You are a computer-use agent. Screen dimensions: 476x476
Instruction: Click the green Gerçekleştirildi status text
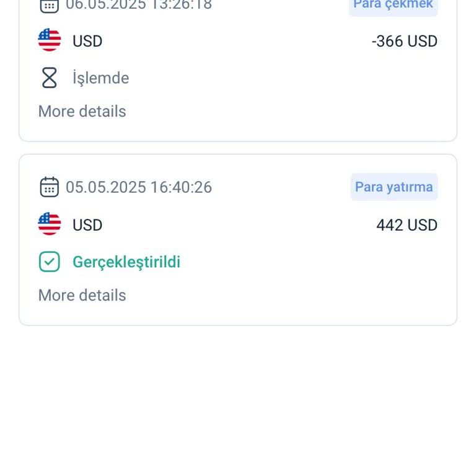pyautogui.click(x=126, y=262)
